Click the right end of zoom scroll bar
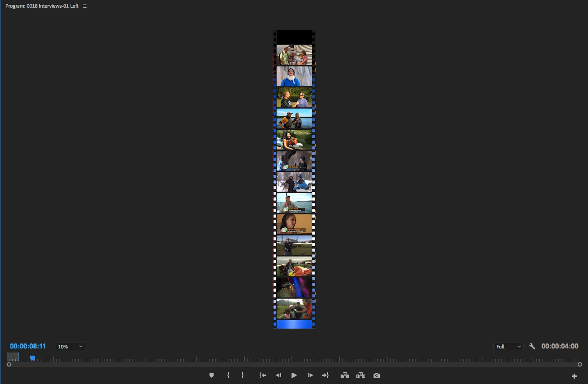The height and width of the screenshot is (384, 588). tap(580, 365)
